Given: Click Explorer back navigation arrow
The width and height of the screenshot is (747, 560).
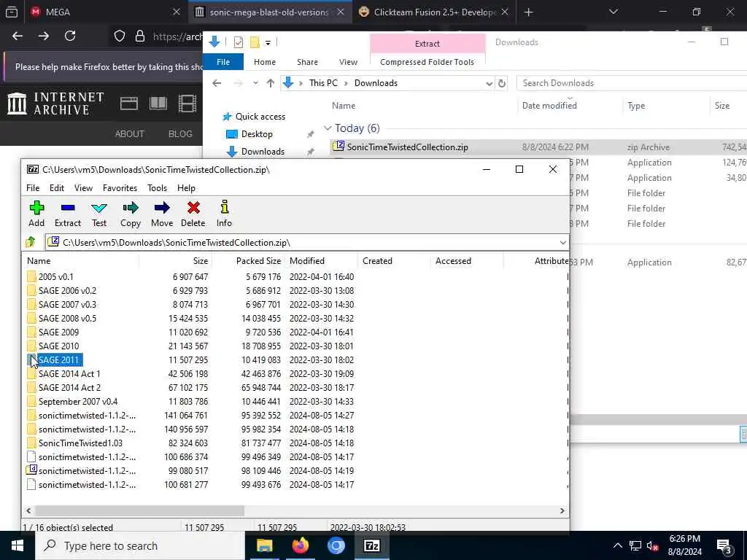Looking at the screenshot, I should click(217, 83).
